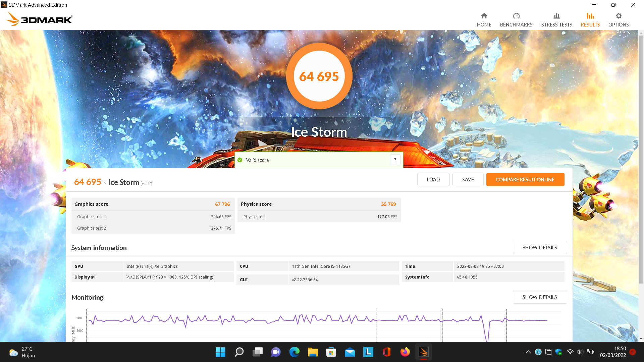Click the SystemInfo version v5.46.1056
644x362 pixels.
[x=467, y=277]
